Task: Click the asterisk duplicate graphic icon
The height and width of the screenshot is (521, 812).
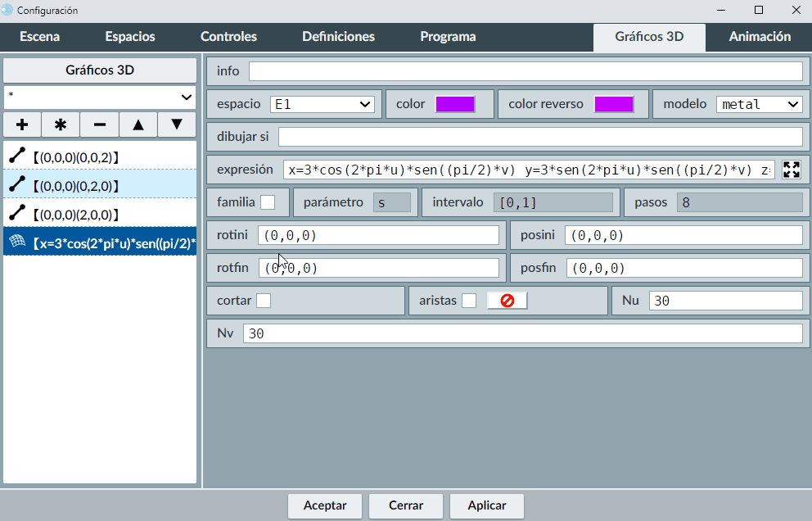Action: coord(61,125)
